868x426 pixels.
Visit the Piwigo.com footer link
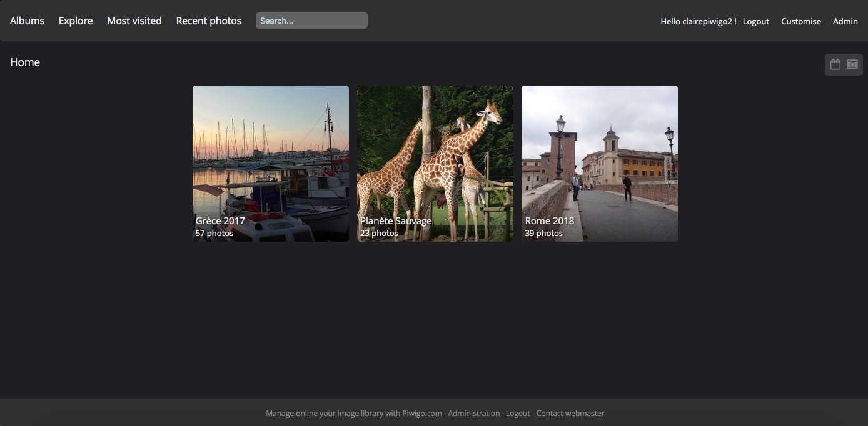tap(422, 413)
